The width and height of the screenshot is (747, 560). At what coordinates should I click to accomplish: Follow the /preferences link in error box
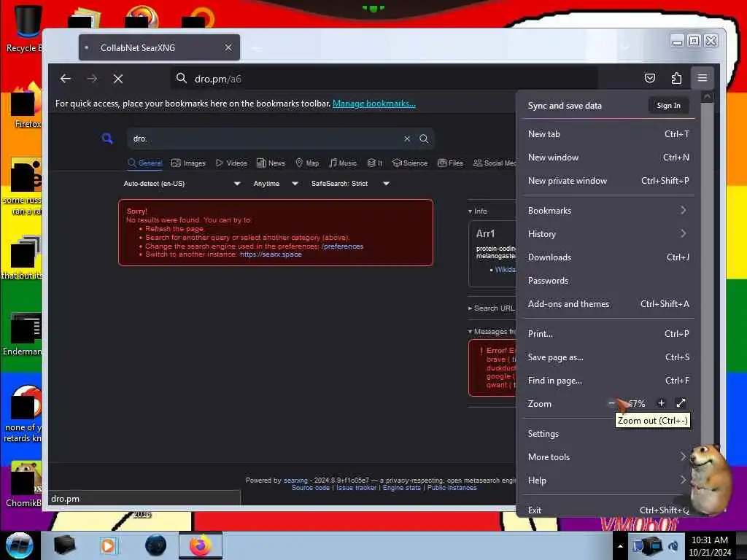tap(342, 246)
